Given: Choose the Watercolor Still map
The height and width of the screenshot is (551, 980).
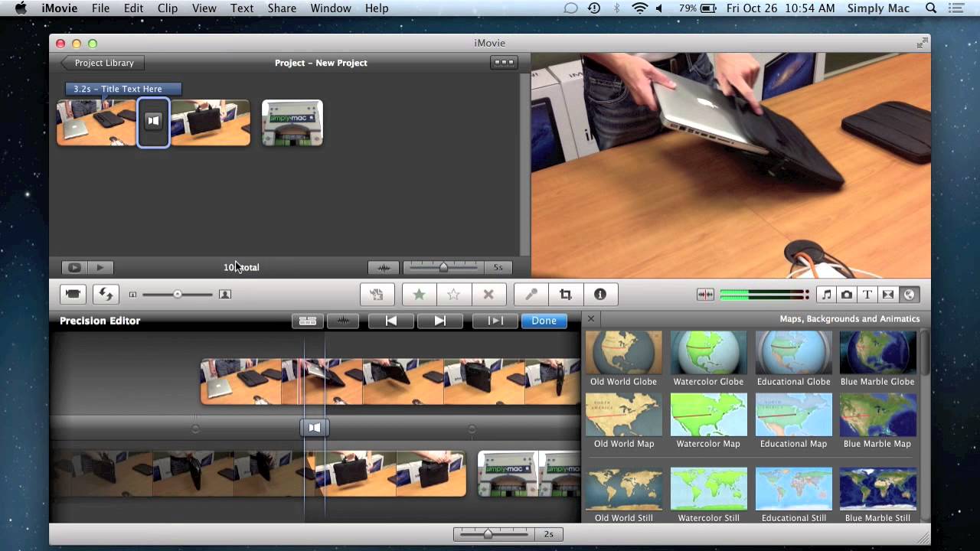Looking at the screenshot, I should point(708,488).
